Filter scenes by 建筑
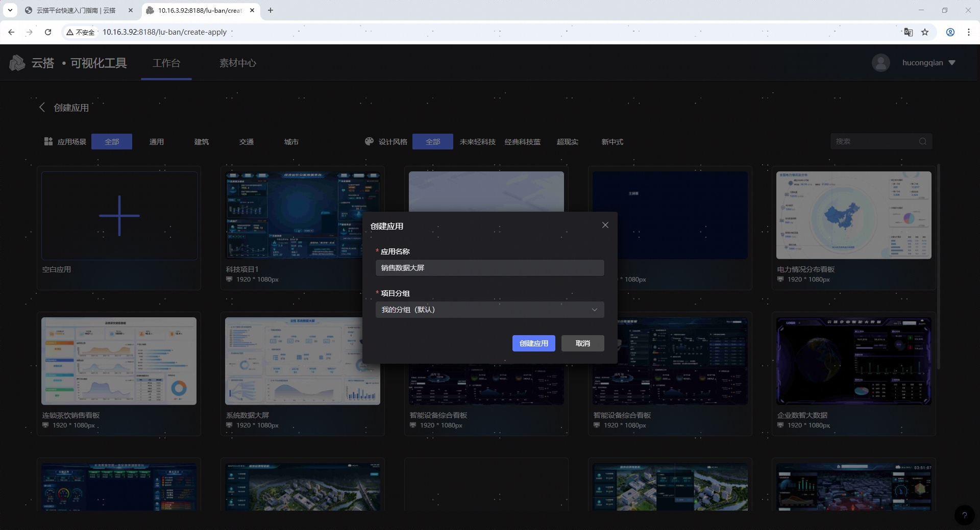Screen dimensions: 980x530 pos(202,142)
